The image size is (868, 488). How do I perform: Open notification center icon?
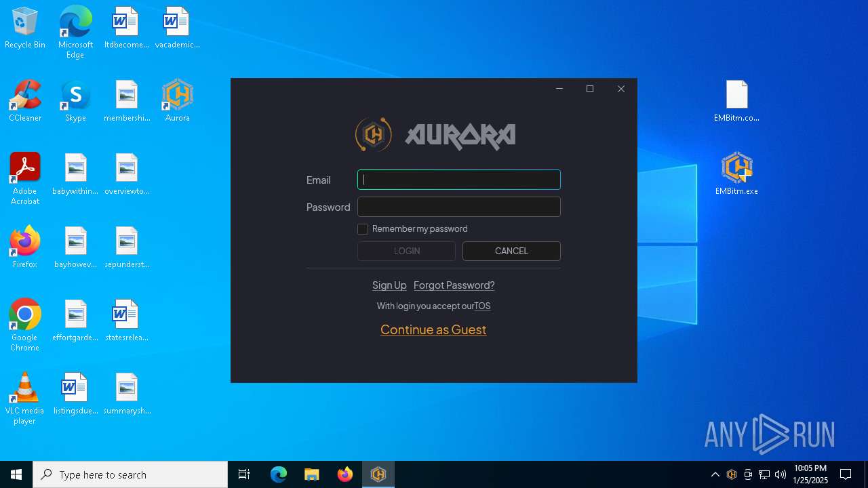846,474
